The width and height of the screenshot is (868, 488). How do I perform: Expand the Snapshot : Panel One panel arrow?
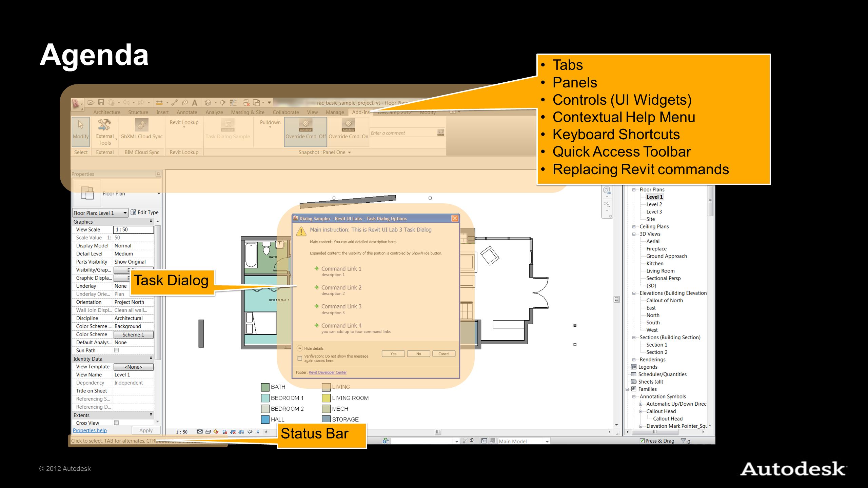click(349, 152)
